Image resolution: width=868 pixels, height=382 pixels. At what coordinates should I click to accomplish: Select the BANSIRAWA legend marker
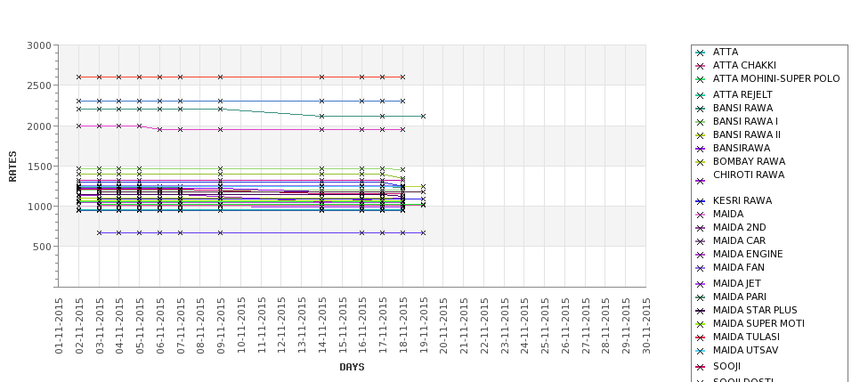[x=701, y=149]
